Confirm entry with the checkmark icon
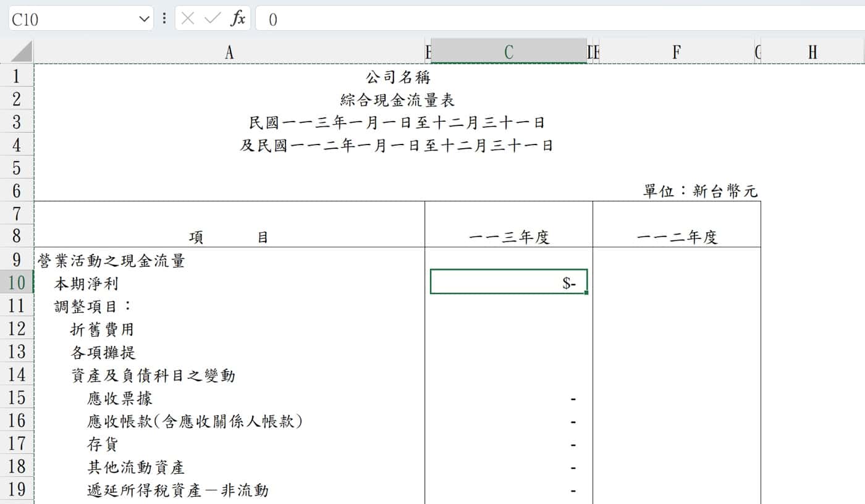 point(213,19)
